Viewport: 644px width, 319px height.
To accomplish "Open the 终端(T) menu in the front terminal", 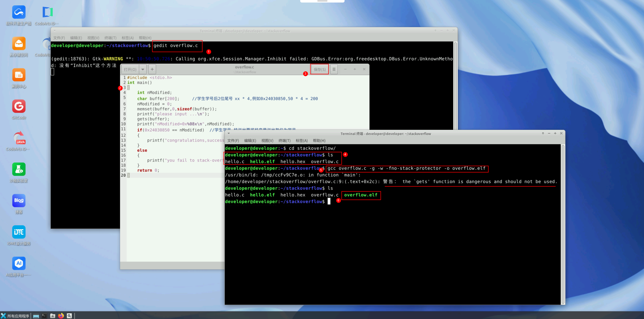I will 284,141.
